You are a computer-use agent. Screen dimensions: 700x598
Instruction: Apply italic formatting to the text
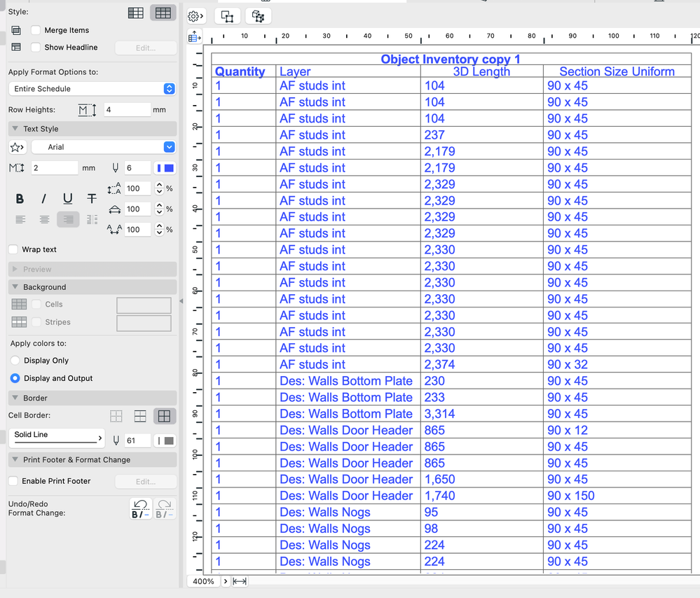click(43, 198)
